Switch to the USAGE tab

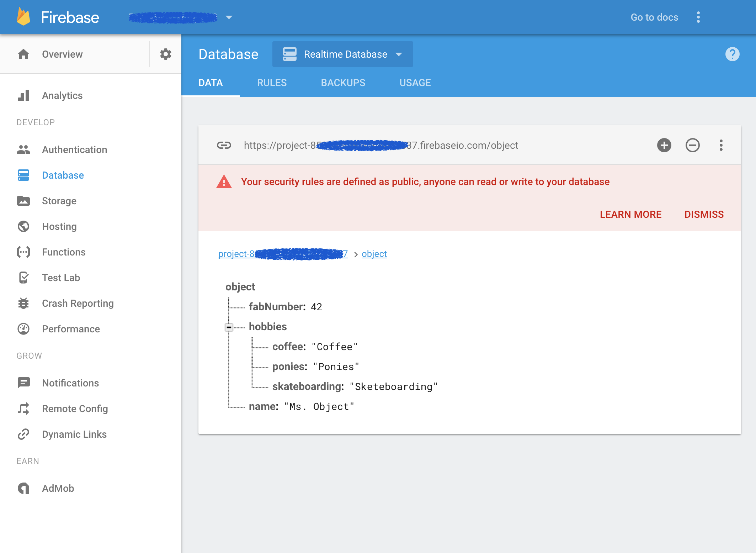[x=415, y=83]
